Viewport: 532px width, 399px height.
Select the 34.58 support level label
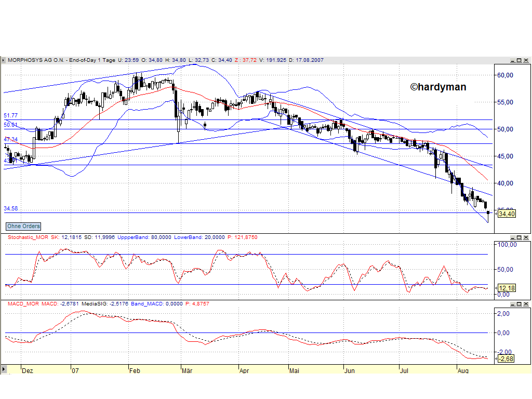pos(10,208)
